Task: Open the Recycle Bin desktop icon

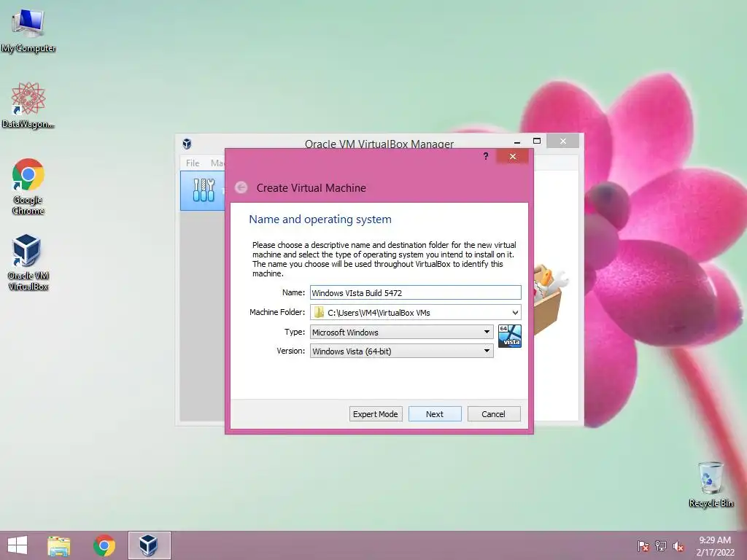Action: (x=711, y=484)
